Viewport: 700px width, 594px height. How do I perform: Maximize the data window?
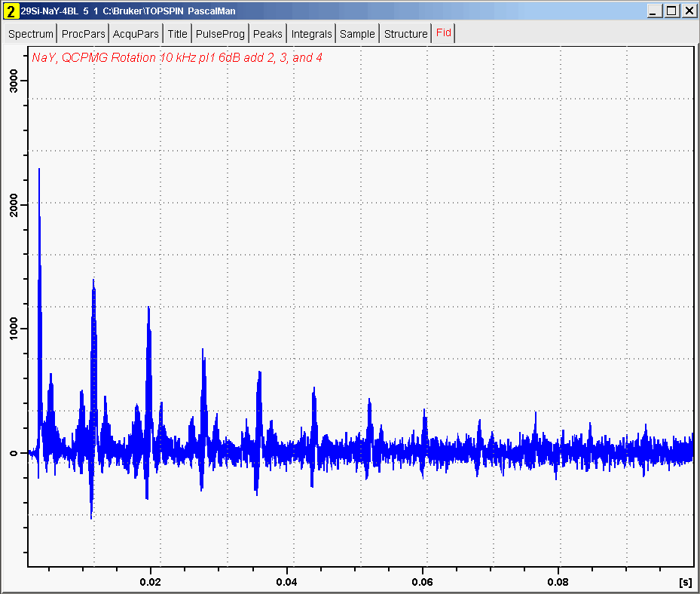point(671,11)
